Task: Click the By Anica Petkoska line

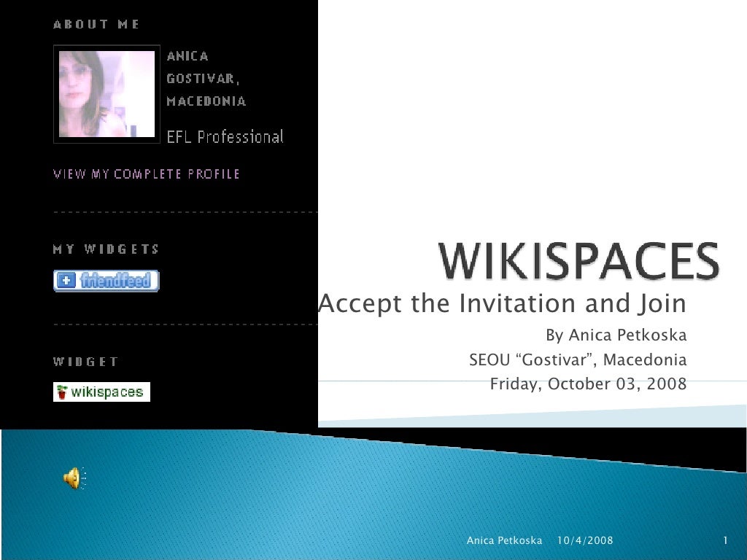Action: pyautogui.click(x=616, y=335)
